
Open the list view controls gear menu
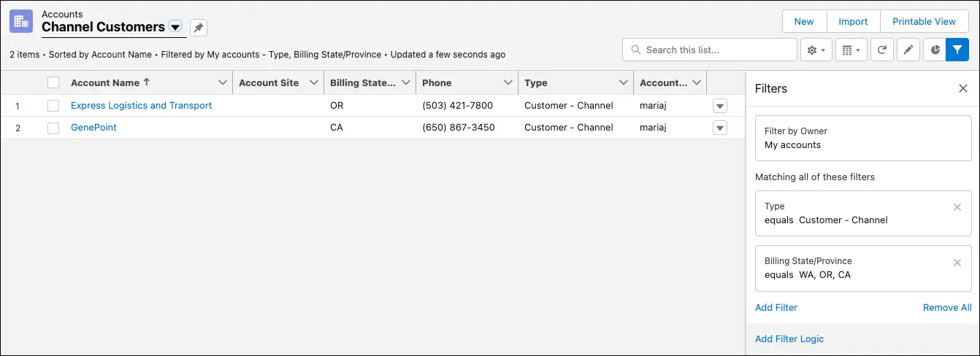click(x=816, y=50)
